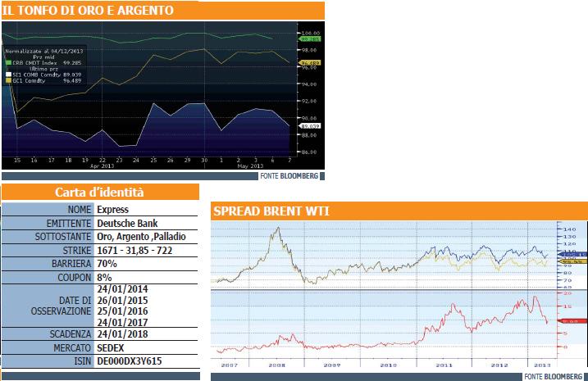Click the yellow 96.489 value tag
This screenshot has width=588, height=381.
(x=310, y=63)
